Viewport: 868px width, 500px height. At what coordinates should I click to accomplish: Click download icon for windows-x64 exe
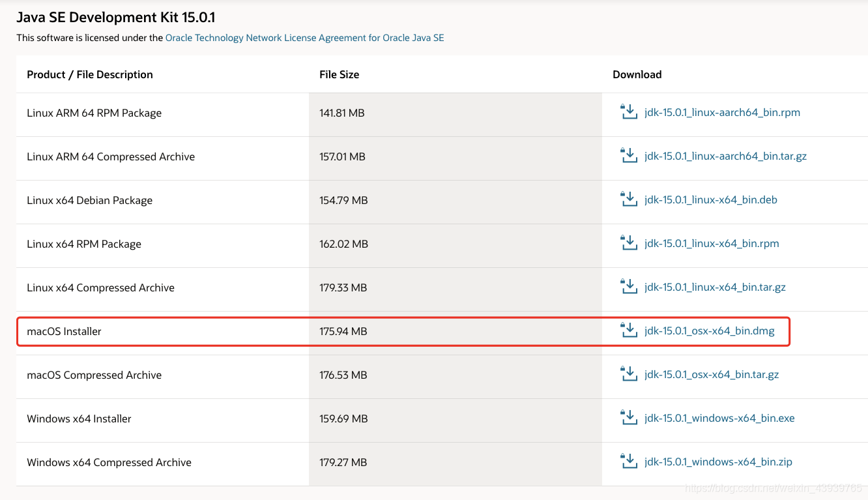(x=628, y=418)
